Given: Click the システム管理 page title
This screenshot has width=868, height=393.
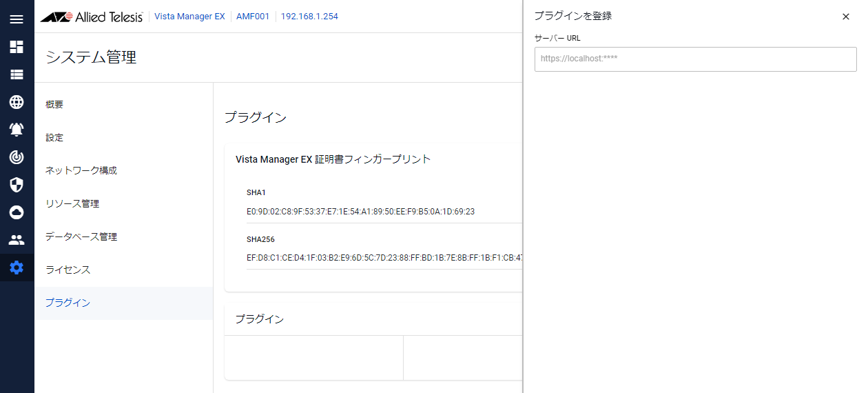Looking at the screenshot, I should pos(91,58).
